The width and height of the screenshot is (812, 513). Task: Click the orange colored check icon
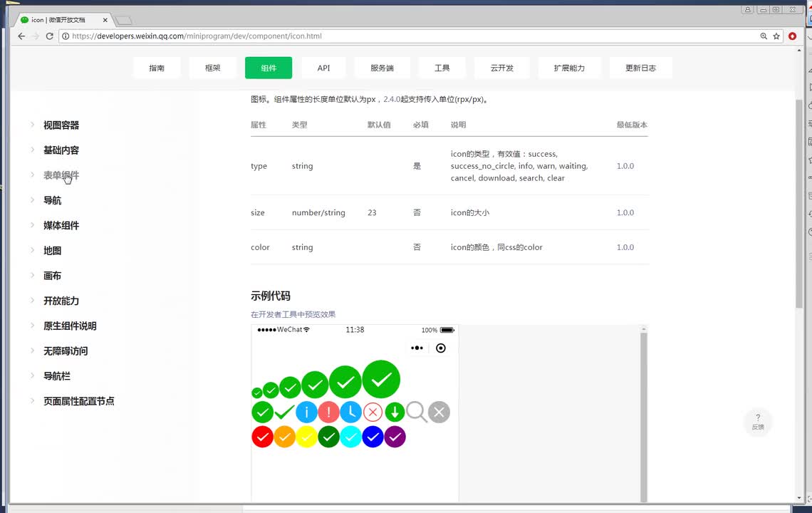(x=284, y=437)
